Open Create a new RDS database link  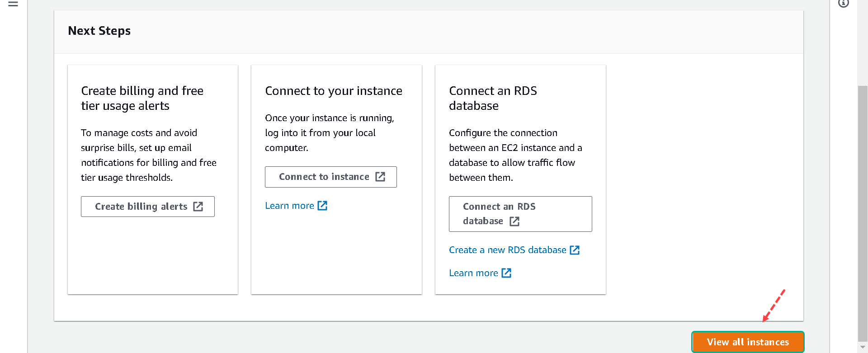point(514,250)
